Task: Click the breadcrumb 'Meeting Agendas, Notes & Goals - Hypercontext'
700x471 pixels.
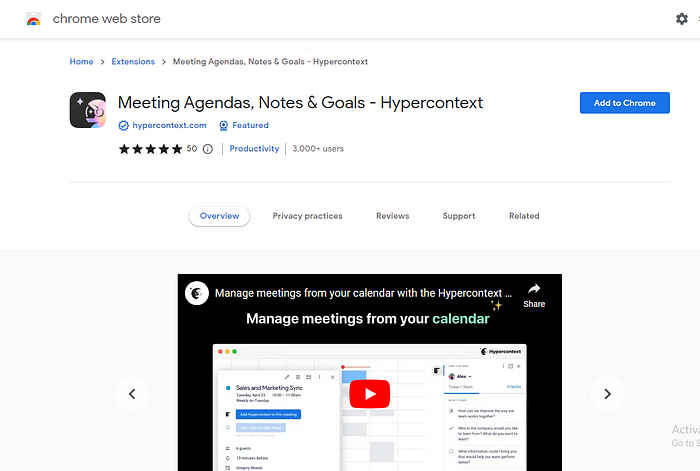Action: [270, 62]
